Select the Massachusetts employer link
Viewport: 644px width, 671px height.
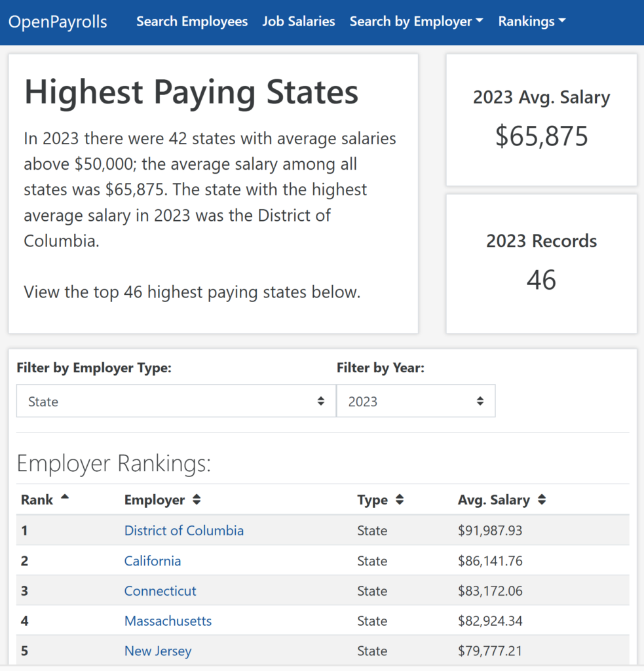point(168,621)
